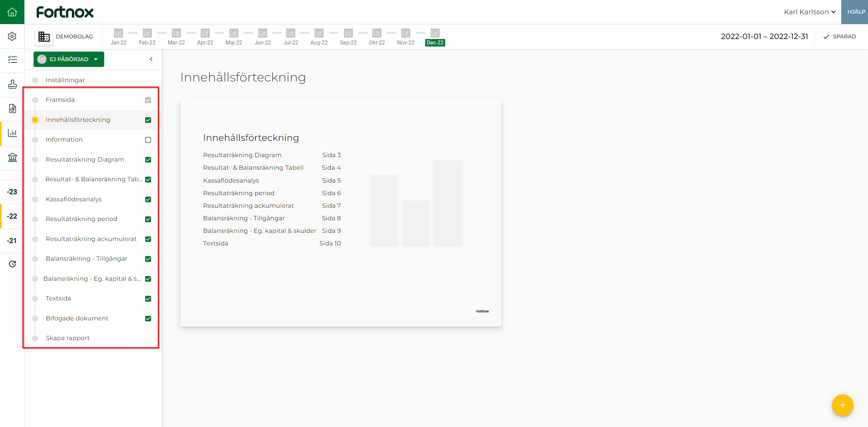Screen dimensions: 868x427
Task: Click the DEMOBOLAG company building icon
Action: pyautogui.click(x=44, y=36)
